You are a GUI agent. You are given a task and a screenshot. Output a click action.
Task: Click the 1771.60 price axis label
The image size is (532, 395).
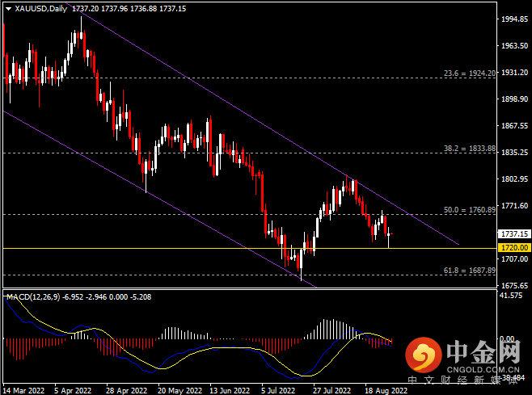515,206
